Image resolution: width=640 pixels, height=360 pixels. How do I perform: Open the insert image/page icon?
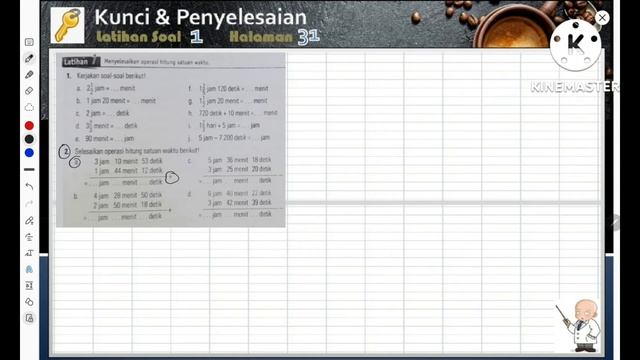29,286
